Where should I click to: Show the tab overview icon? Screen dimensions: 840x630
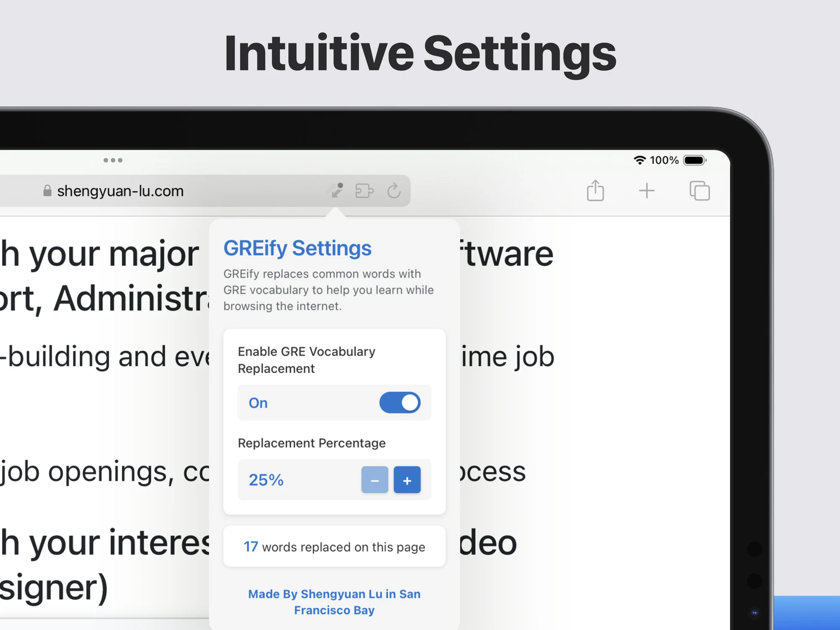(700, 191)
